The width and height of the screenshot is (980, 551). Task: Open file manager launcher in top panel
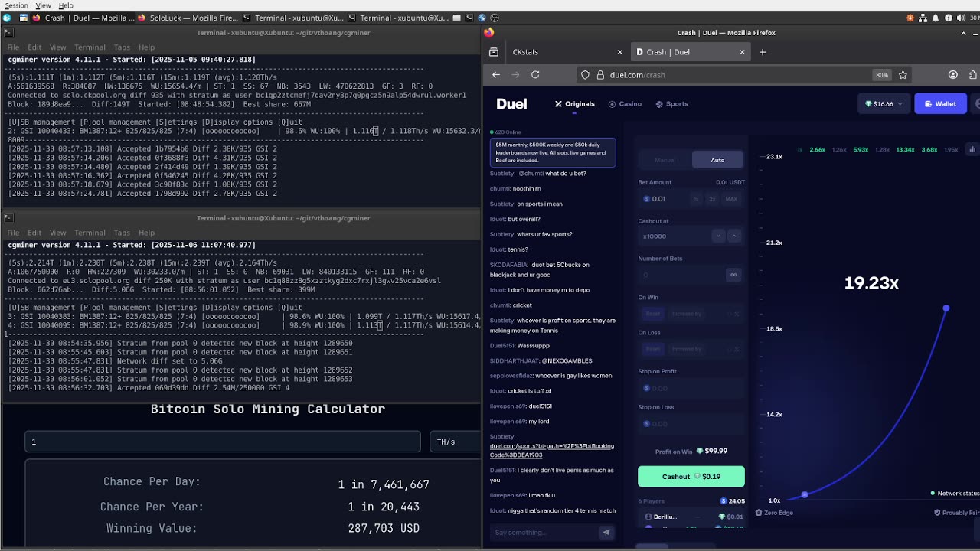click(456, 18)
